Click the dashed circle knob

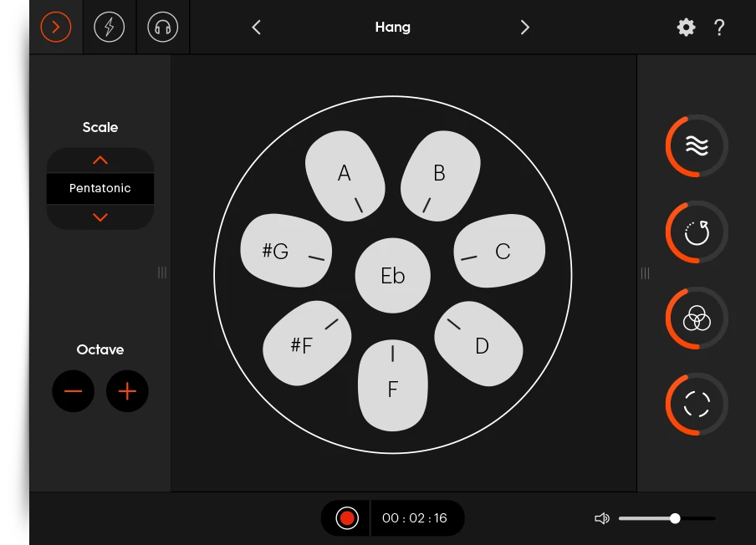697,404
